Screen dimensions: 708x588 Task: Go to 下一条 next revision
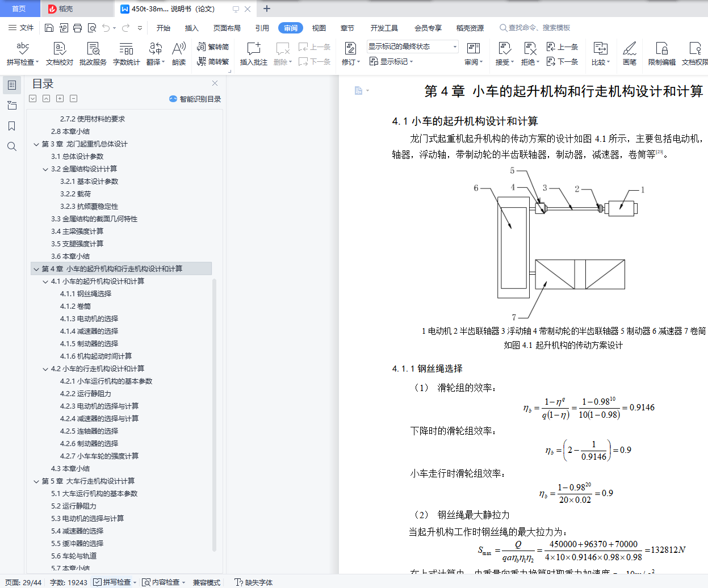(x=562, y=61)
